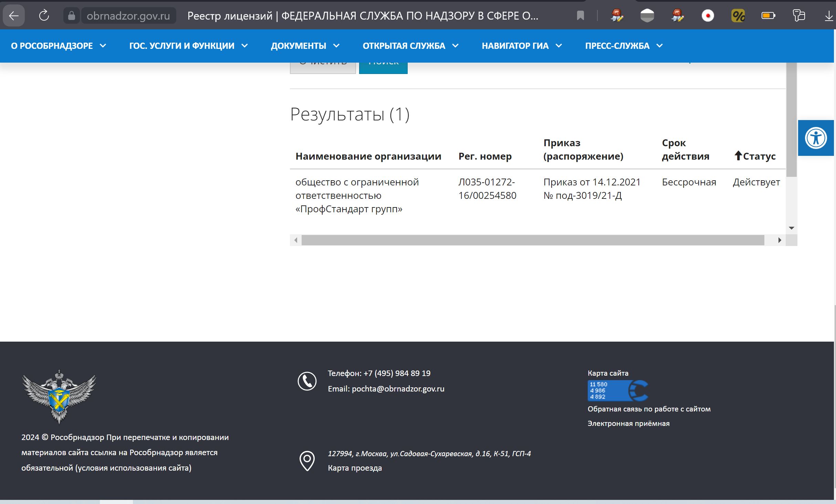Open the browser downloads icon

[x=829, y=16]
